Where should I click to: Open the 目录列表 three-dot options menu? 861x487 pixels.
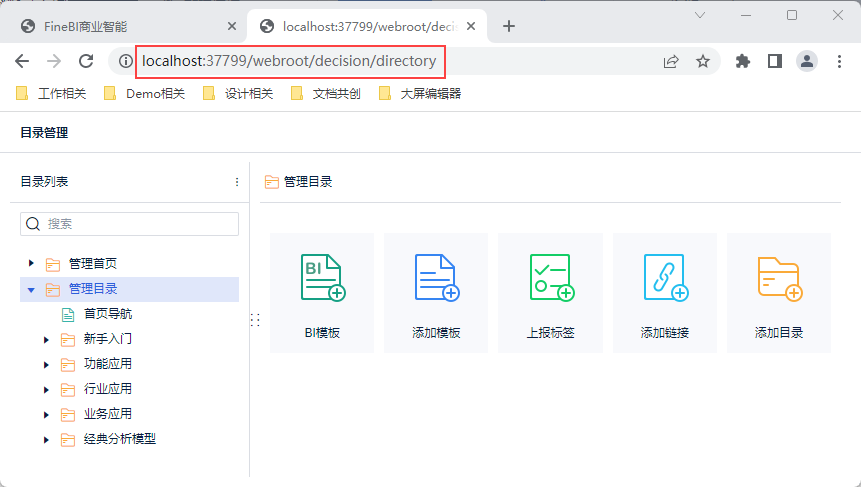237,182
